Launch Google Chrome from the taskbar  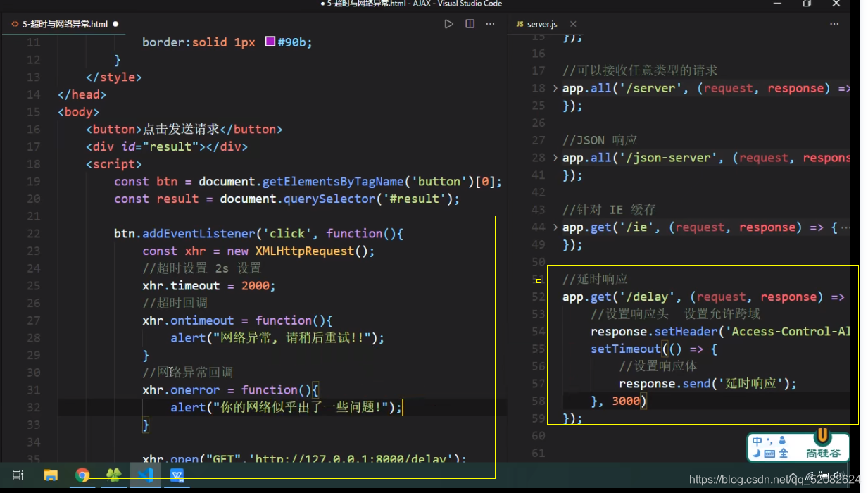pyautogui.click(x=82, y=475)
